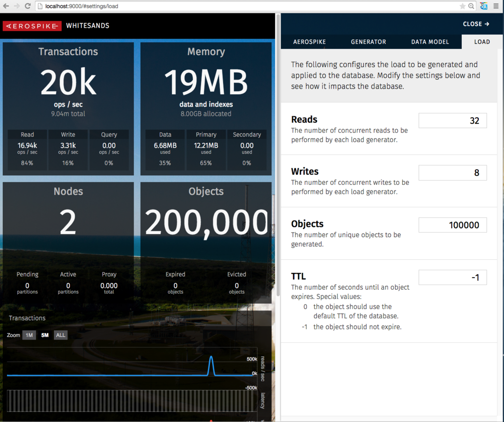Click the Expired objects stat
Screen dimensions: 504x422
click(x=176, y=283)
